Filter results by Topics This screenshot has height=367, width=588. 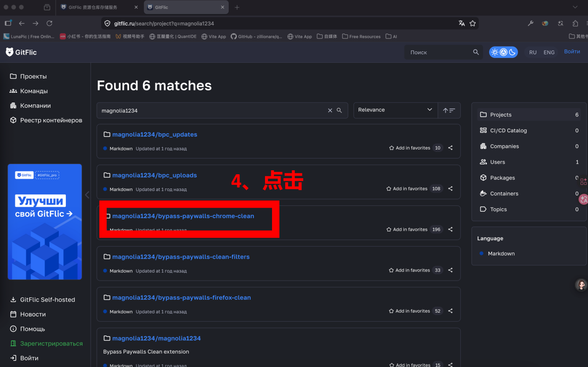click(x=529, y=209)
